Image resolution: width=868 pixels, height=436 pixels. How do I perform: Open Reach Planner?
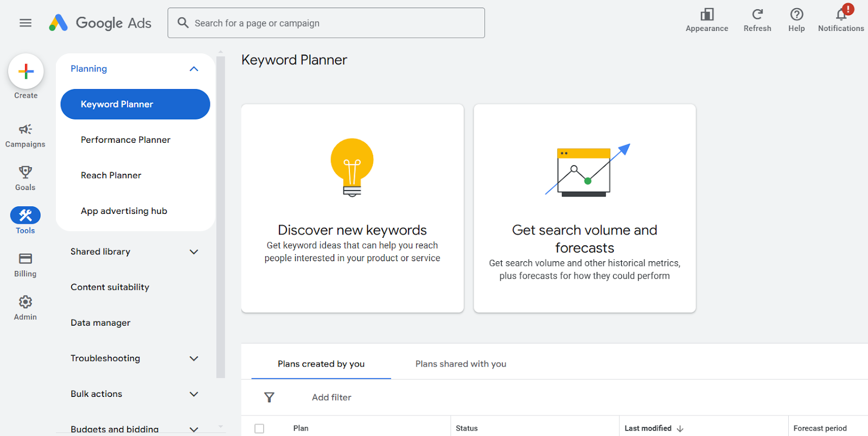coord(111,175)
